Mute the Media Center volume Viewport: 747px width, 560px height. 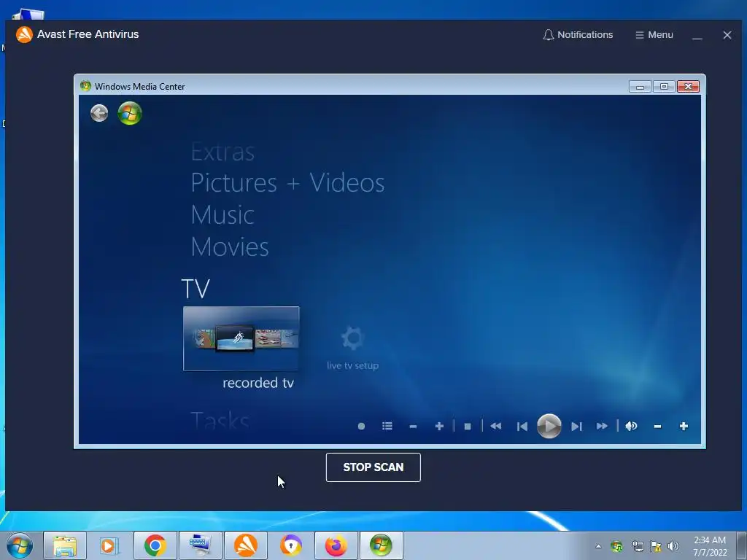[631, 426]
